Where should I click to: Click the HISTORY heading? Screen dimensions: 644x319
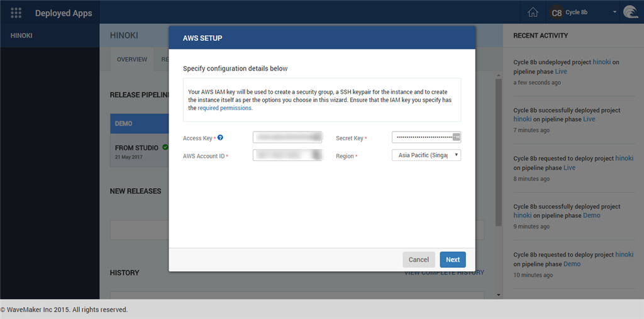[125, 272]
